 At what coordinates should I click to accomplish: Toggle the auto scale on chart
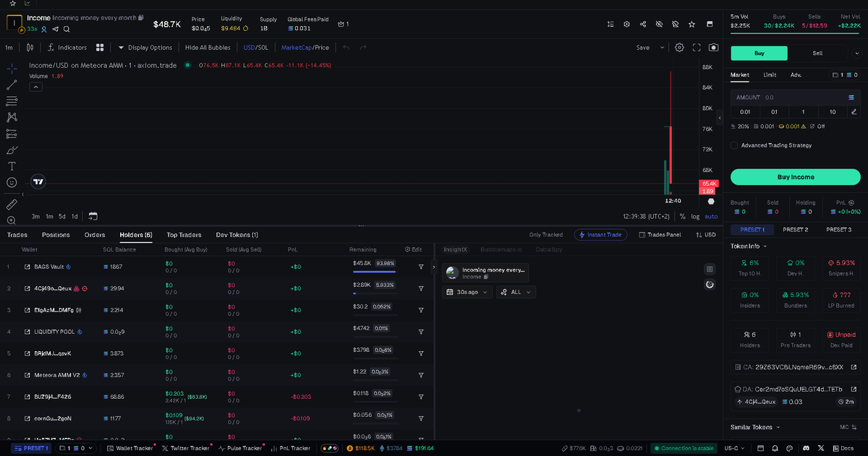pyautogui.click(x=712, y=216)
